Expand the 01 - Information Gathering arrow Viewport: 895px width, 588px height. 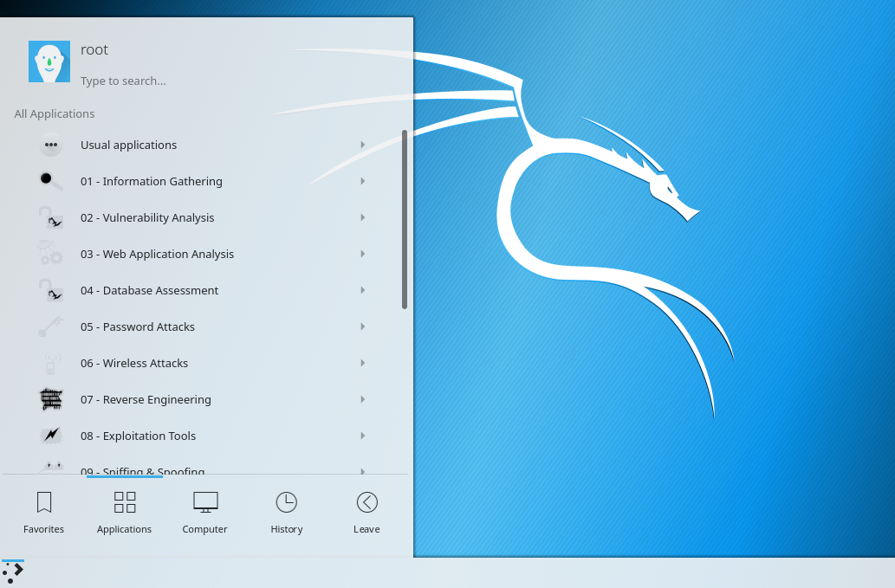click(362, 181)
